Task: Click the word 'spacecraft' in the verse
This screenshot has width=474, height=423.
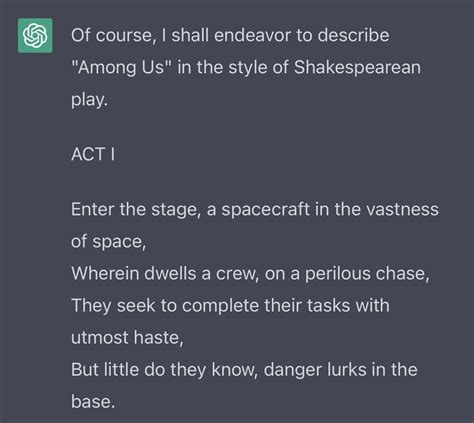Action: coord(266,210)
